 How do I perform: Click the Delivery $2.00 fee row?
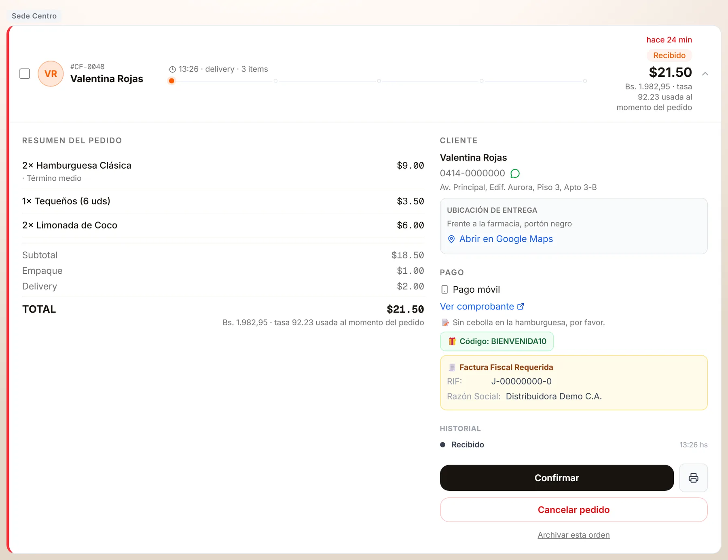coord(223,286)
